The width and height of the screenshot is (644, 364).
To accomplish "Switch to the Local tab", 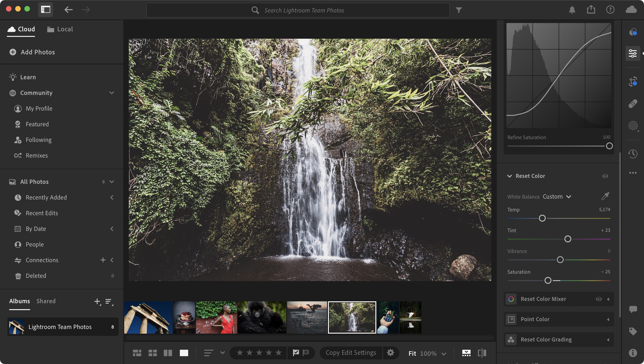I will pyautogui.click(x=64, y=29).
